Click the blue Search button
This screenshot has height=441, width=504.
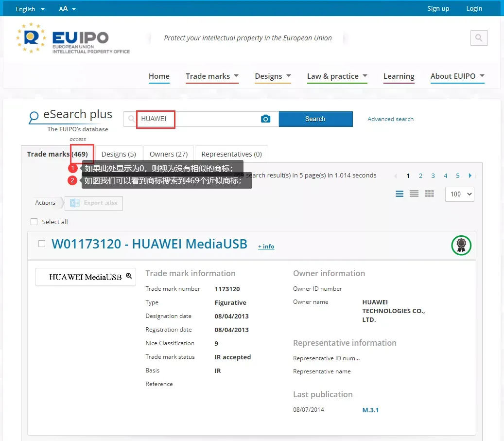pyautogui.click(x=315, y=119)
